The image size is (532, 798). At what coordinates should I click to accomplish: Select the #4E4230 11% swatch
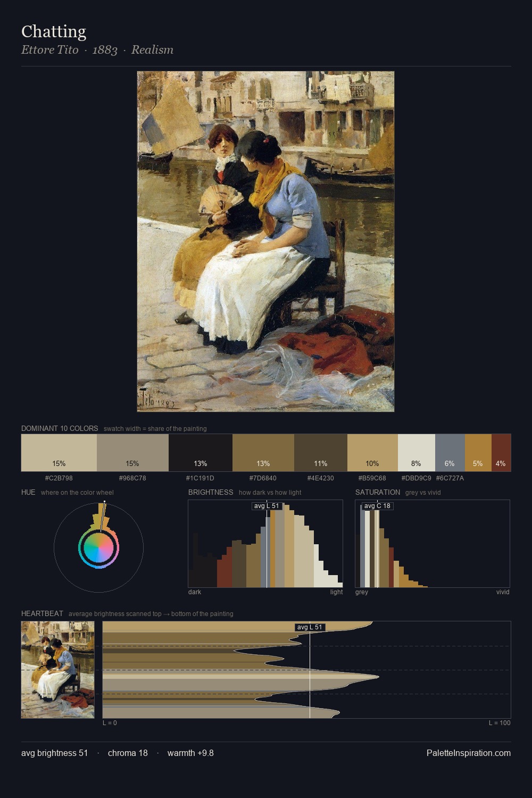[321, 453]
